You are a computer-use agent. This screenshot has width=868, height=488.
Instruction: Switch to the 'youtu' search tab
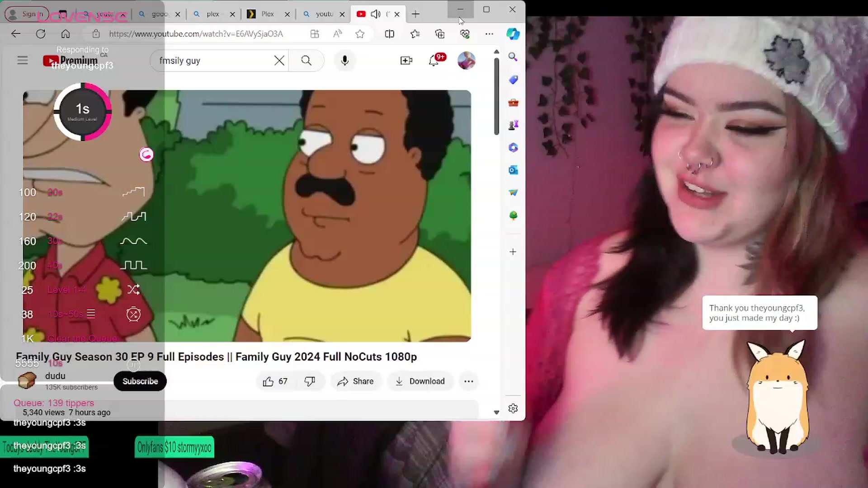point(324,14)
